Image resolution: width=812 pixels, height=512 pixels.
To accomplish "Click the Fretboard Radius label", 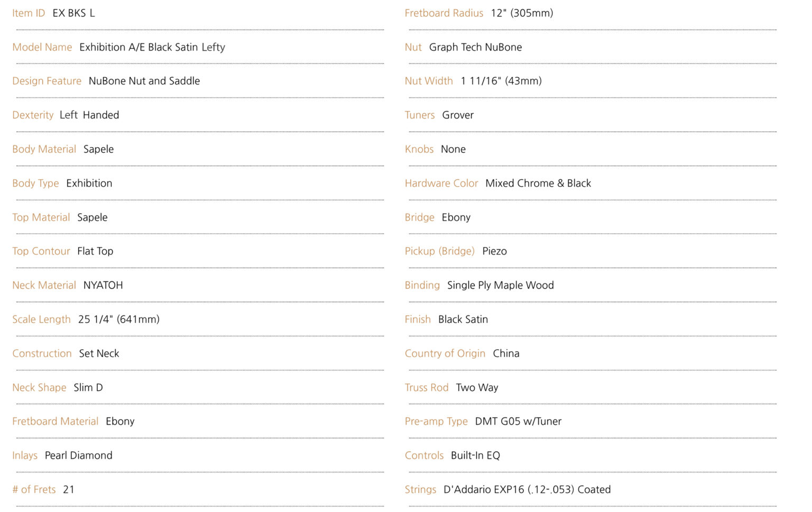I will 444,13.
